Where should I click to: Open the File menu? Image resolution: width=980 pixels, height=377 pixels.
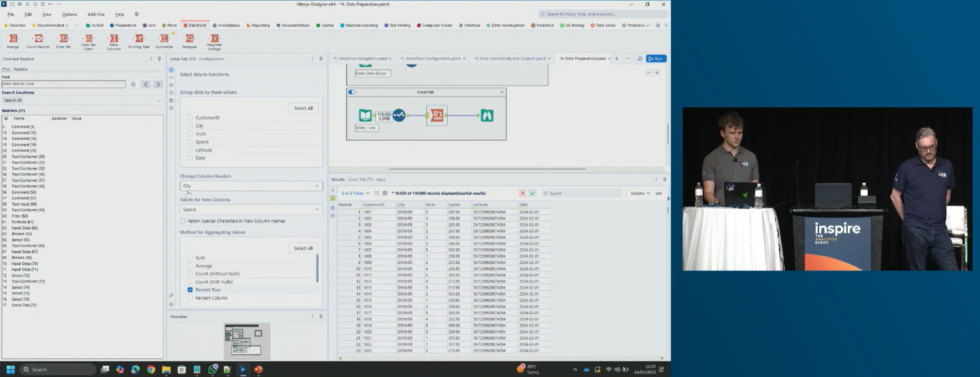tap(11, 14)
